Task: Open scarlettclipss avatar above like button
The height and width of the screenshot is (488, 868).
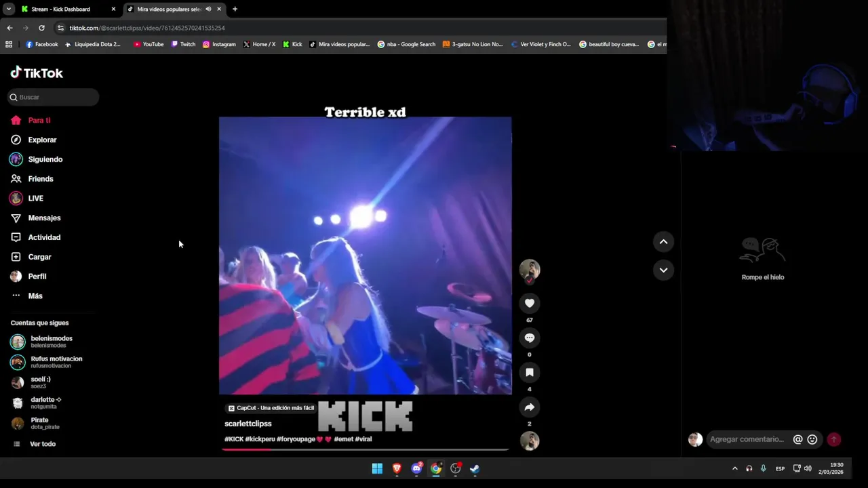Action: [x=530, y=270]
